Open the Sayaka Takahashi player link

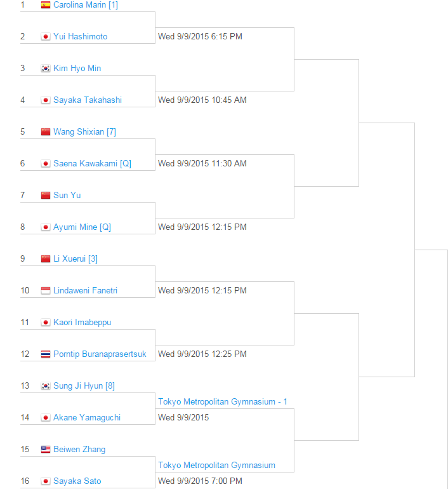87,100
